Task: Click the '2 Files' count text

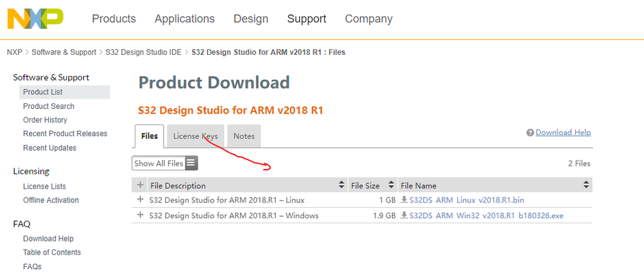Action: (579, 163)
